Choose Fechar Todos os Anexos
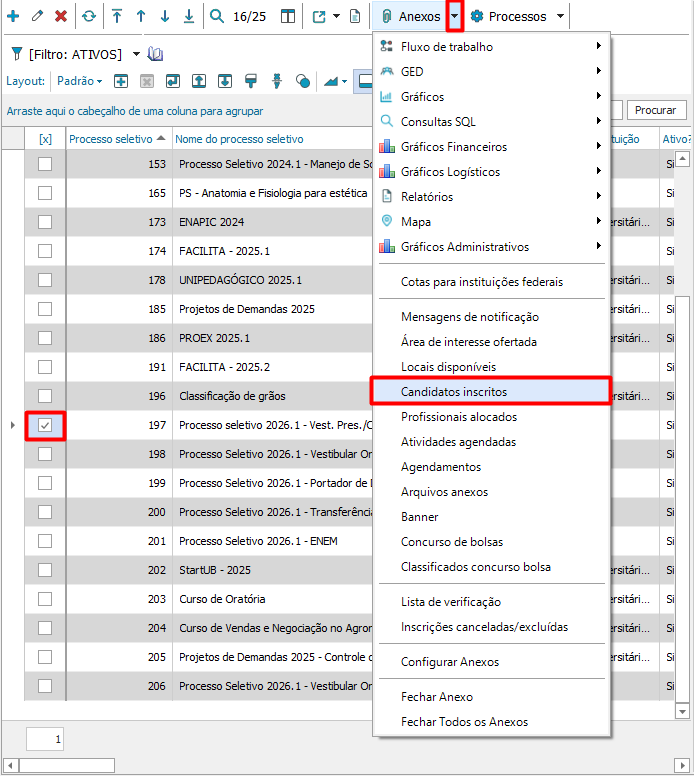The image size is (694, 776). click(x=464, y=722)
